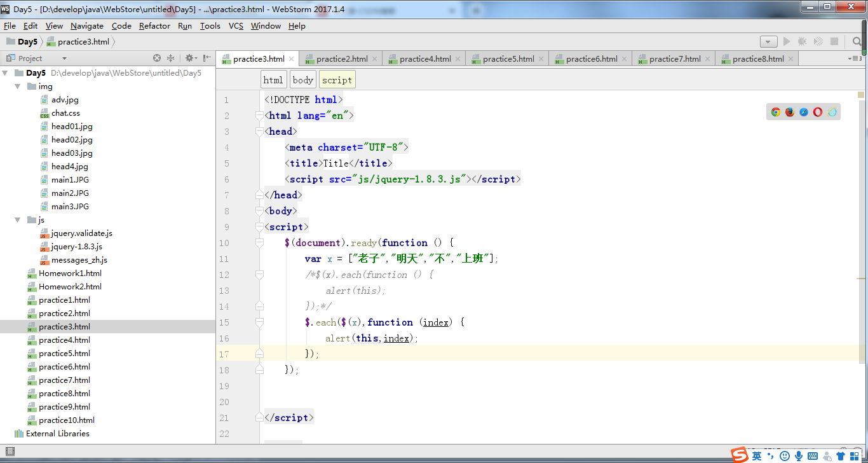Switch to practice7.html tab
This screenshot has width=868, height=463.
click(675, 59)
